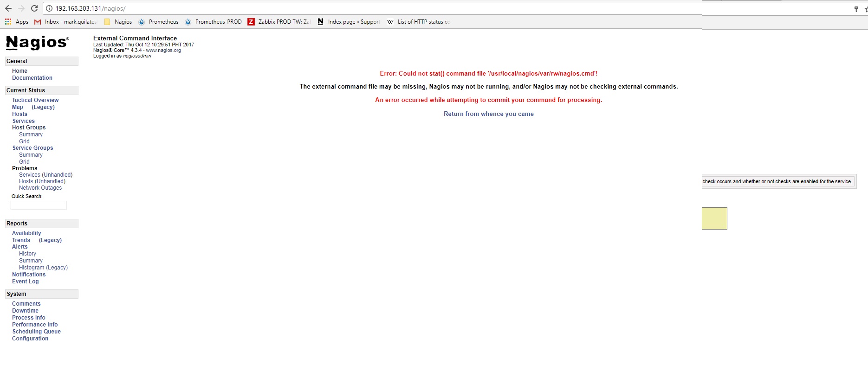The width and height of the screenshot is (868, 384).
Task: Go to Services (Unhandled) problems
Action: 45,175
